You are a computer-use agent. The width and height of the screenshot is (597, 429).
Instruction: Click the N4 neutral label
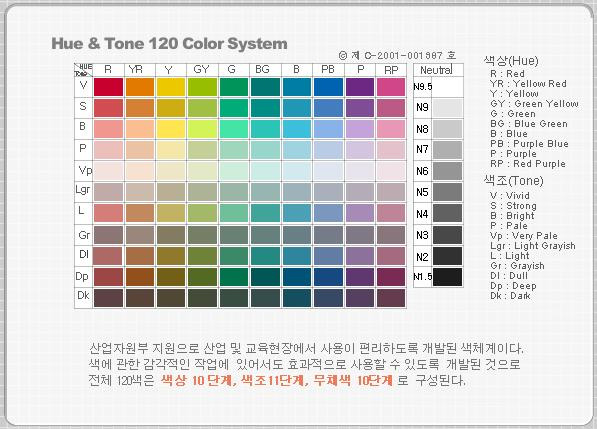[x=422, y=214]
